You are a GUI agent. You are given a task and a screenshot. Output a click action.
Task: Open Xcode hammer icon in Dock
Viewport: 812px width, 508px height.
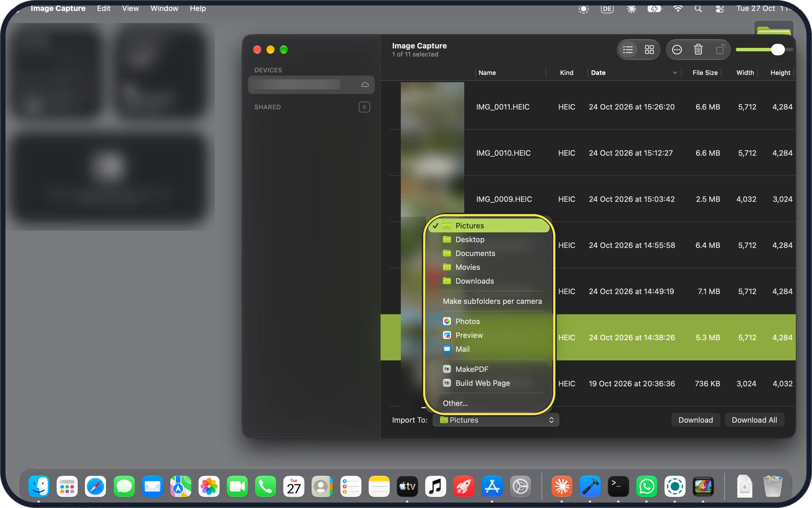(x=590, y=486)
